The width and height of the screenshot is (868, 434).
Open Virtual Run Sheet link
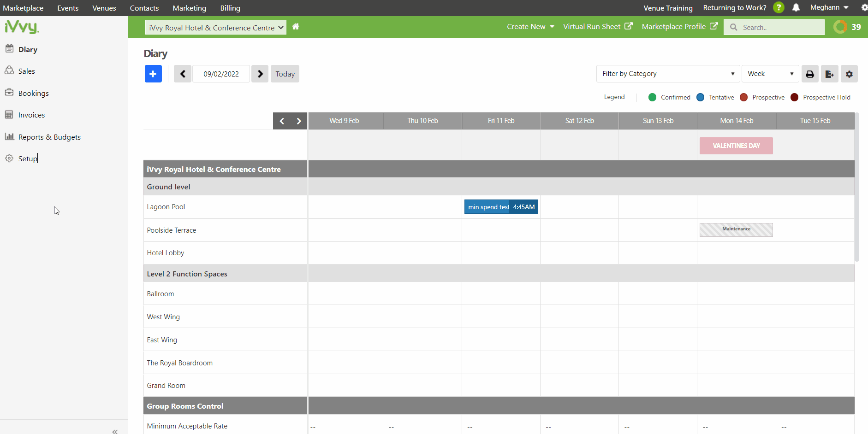[598, 27]
